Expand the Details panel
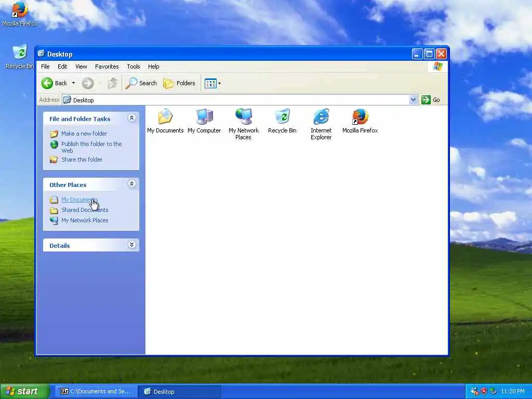The width and height of the screenshot is (532, 399). 131,245
